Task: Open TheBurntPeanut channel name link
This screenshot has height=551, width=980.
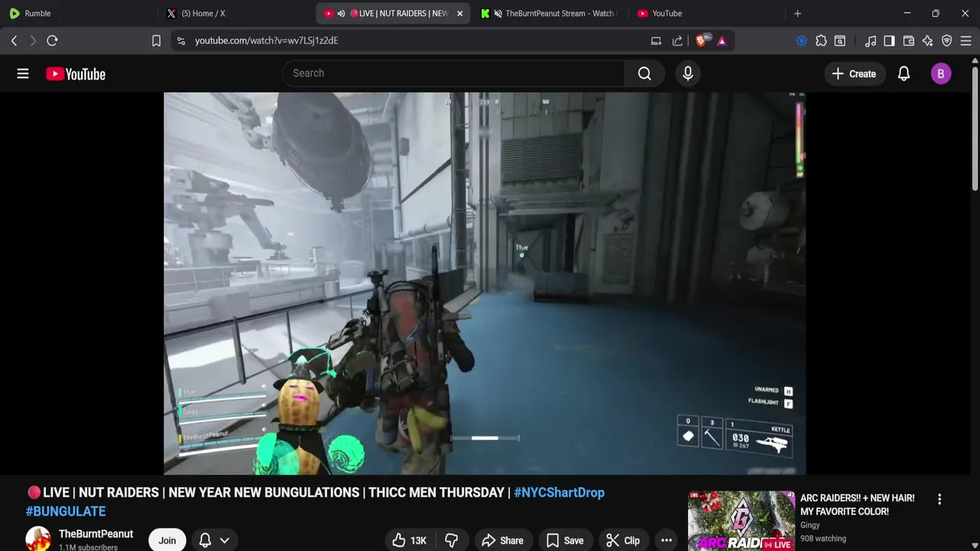Action: [96, 533]
